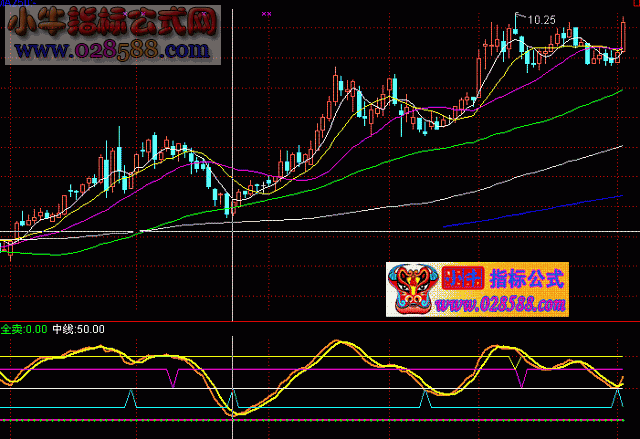The height and width of the screenshot is (439, 640).
Task: Click the dotted baseline at indicator bottom
Action: pyautogui.click(x=300, y=421)
